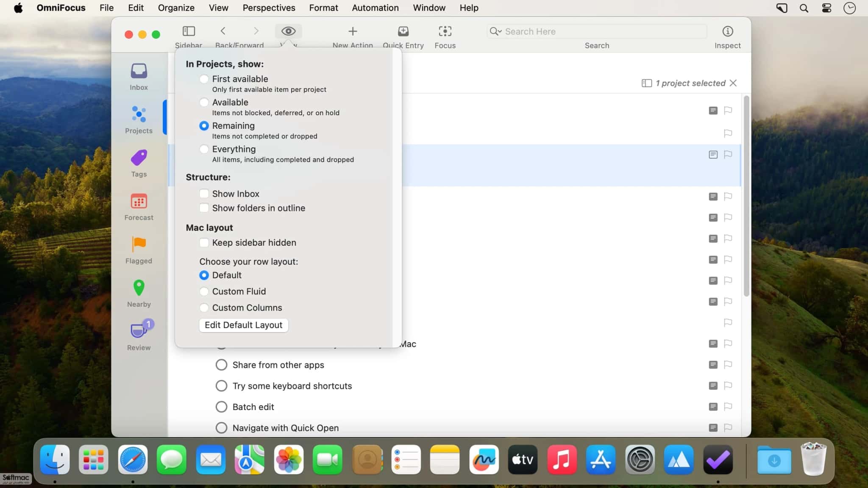
Task: Enable Show folders in outline
Action: pyautogui.click(x=204, y=208)
